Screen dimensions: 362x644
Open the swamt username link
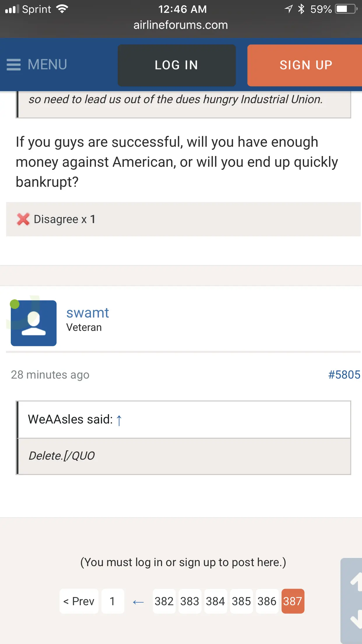pyautogui.click(x=87, y=313)
